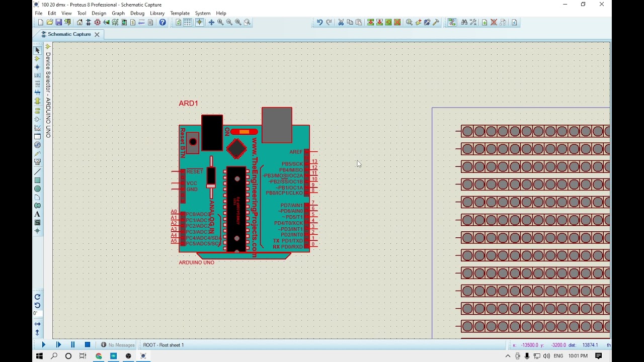Open the File menu
This screenshot has width=644, height=362.
(39, 13)
